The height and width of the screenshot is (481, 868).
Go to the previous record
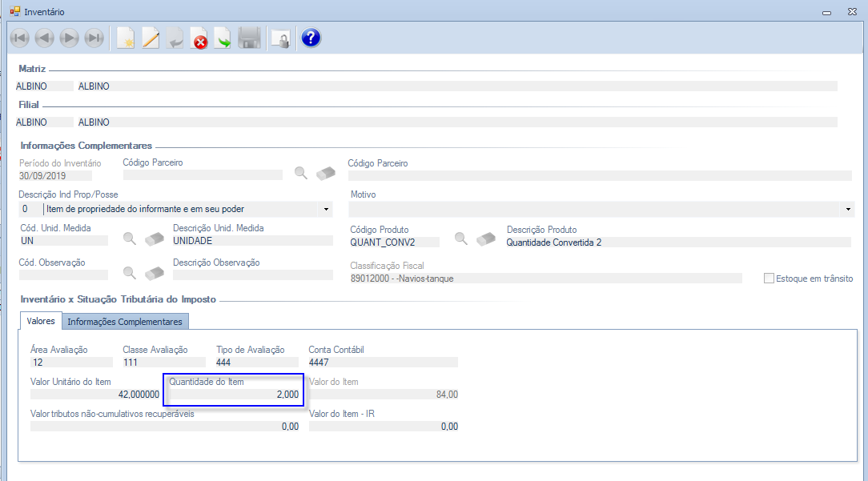[45, 38]
